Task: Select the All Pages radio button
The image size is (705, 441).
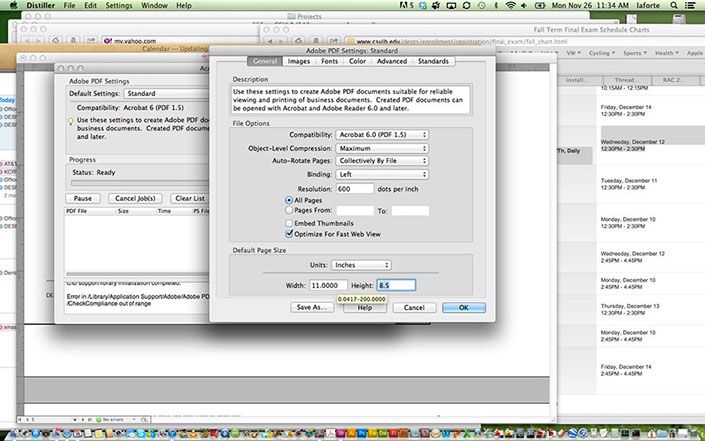Action: 289,200
